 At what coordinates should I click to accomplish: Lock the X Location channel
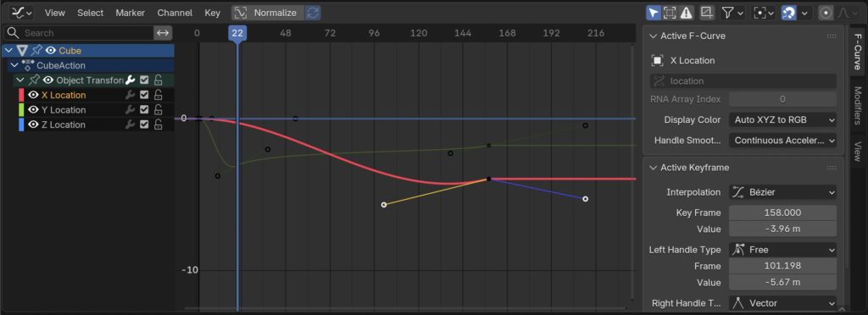[159, 95]
